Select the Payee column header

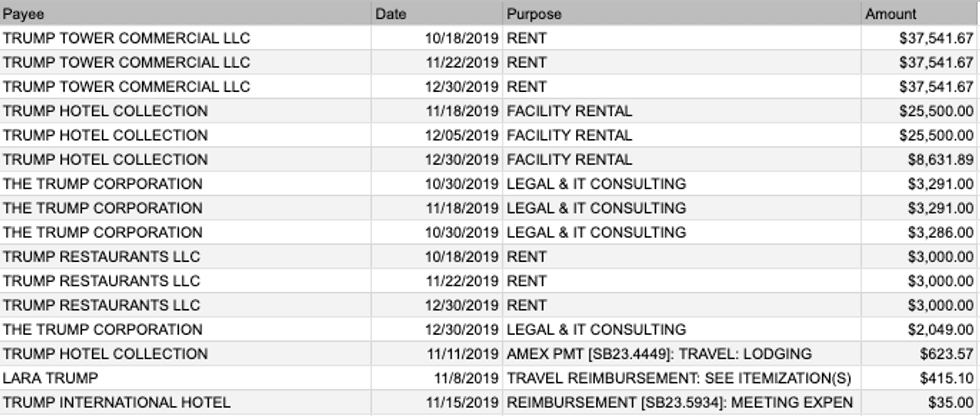pyautogui.click(x=186, y=13)
